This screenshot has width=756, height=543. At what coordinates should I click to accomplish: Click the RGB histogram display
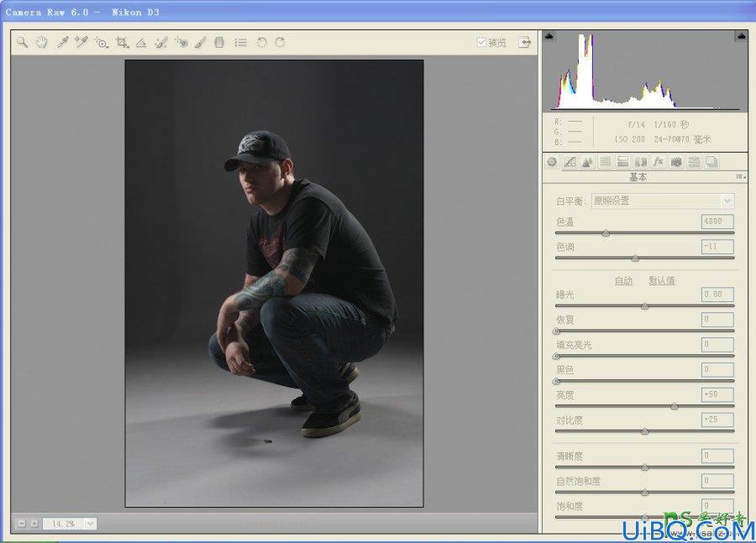pyautogui.click(x=645, y=70)
